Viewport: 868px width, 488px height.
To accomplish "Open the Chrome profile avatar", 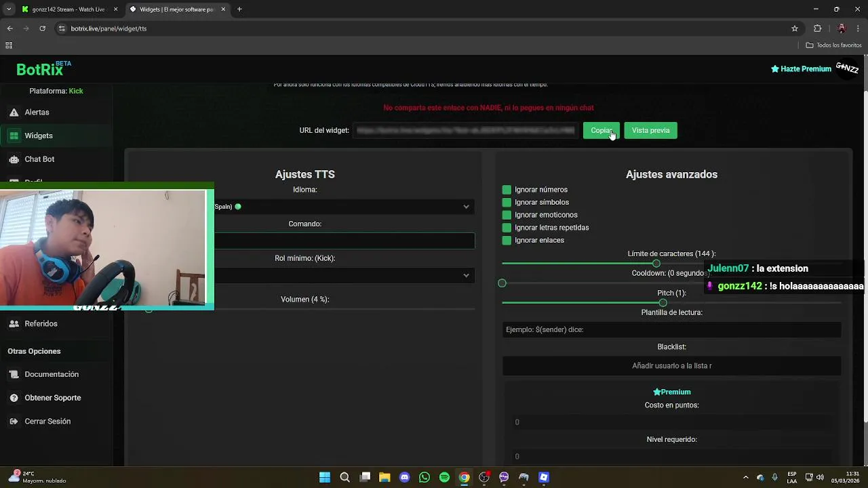I will point(842,28).
